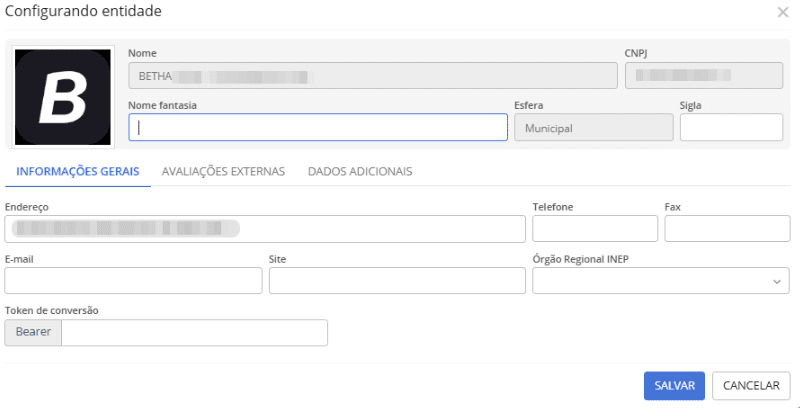
Task: Close the Configurando entidade dialog
Action: pyautogui.click(x=783, y=12)
